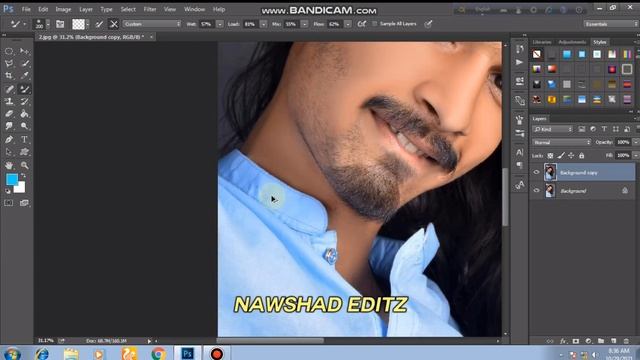Viewport: 640px width, 360px height.
Task: Change the screen mode
Action: click(24, 203)
